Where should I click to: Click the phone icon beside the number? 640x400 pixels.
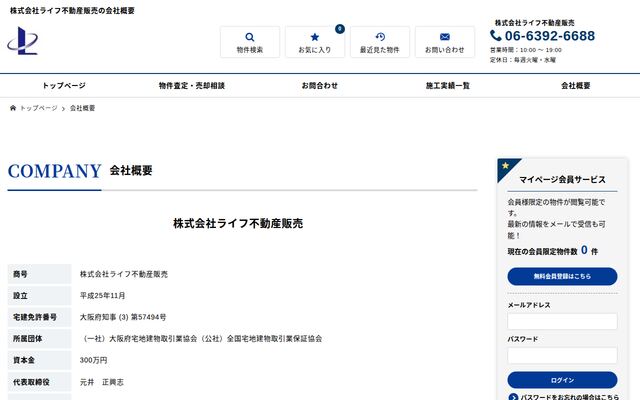(x=496, y=36)
